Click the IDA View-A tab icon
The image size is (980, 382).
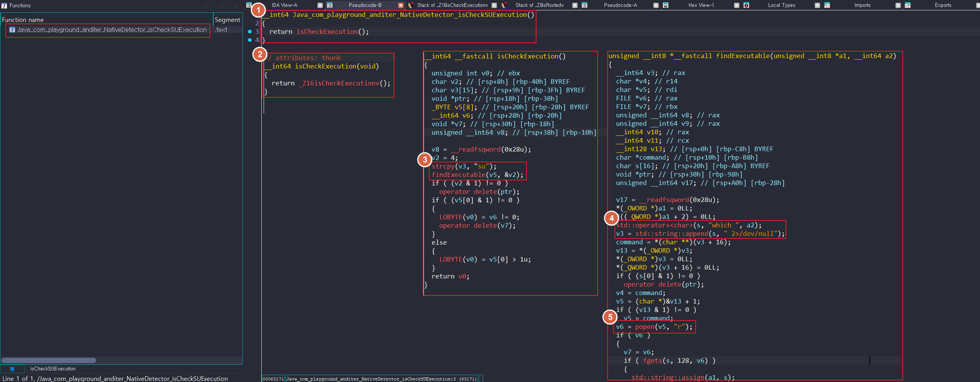pos(249,5)
